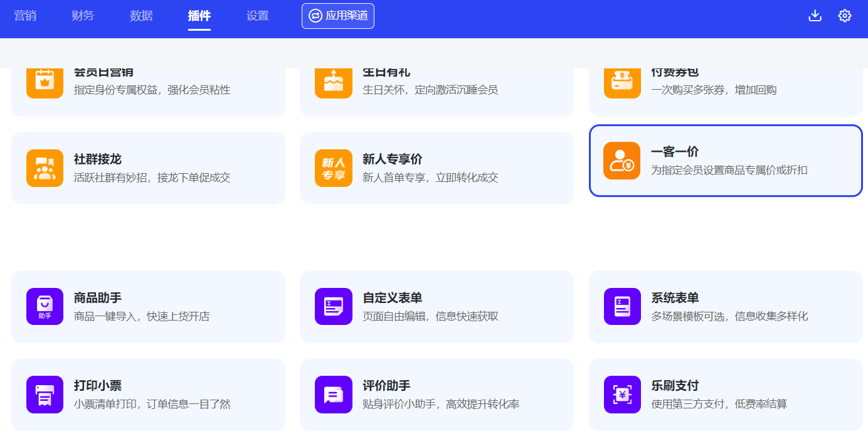This screenshot has height=436, width=868.
Task: Open the 新人专享价 plugin title
Action: point(393,159)
